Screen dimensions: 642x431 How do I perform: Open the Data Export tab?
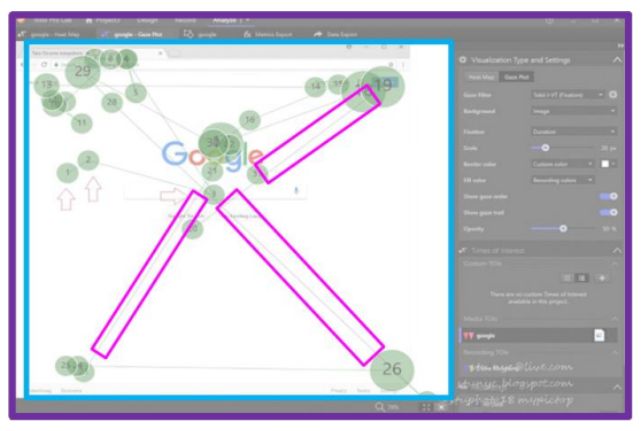tap(335, 34)
